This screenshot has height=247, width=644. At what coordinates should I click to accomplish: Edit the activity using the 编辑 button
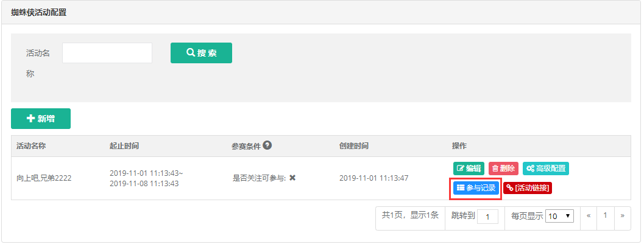(469, 169)
